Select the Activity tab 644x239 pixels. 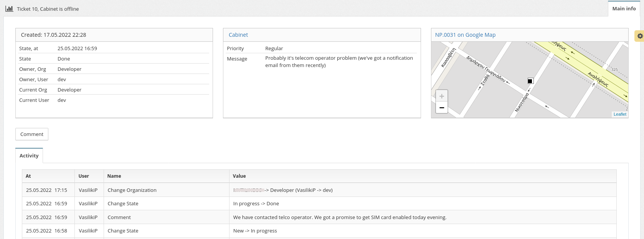(x=29, y=156)
